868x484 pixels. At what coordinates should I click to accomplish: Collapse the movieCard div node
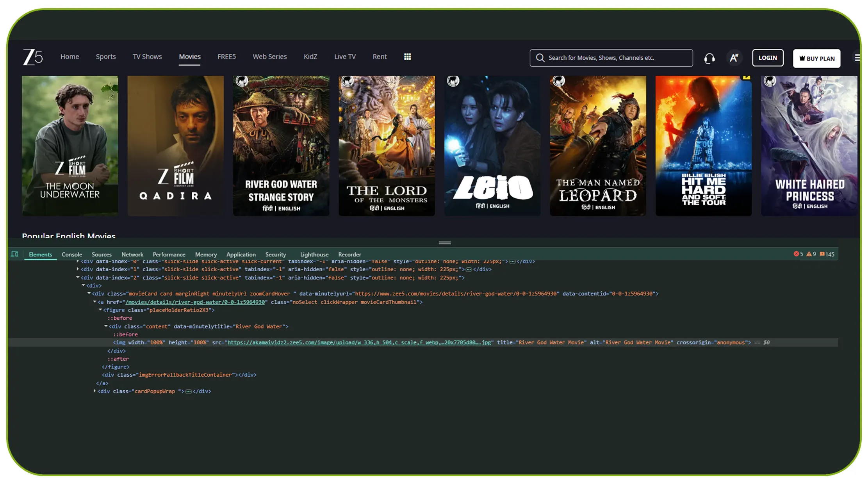pyautogui.click(x=89, y=293)
